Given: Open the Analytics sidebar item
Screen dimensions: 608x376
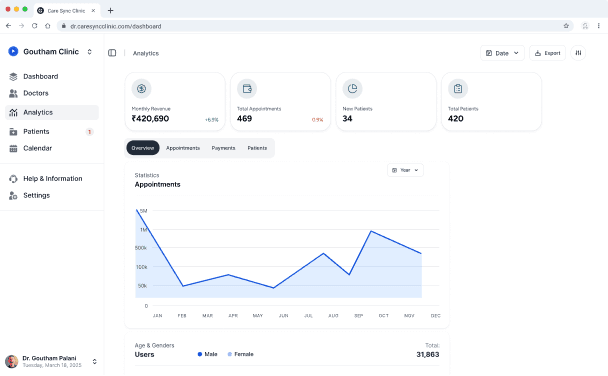Looking at the screenshot, I should click(52, 112).
